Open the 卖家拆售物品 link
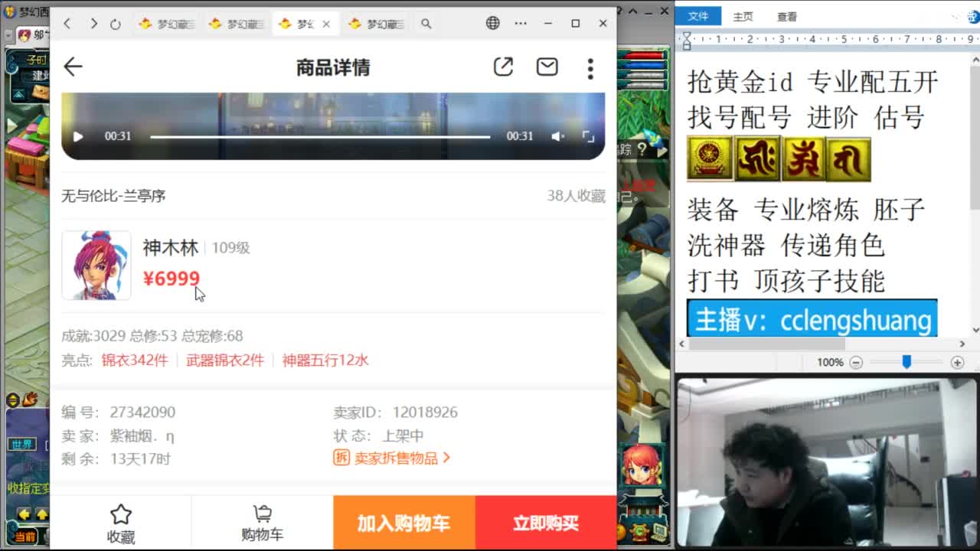 coord(396,458)
